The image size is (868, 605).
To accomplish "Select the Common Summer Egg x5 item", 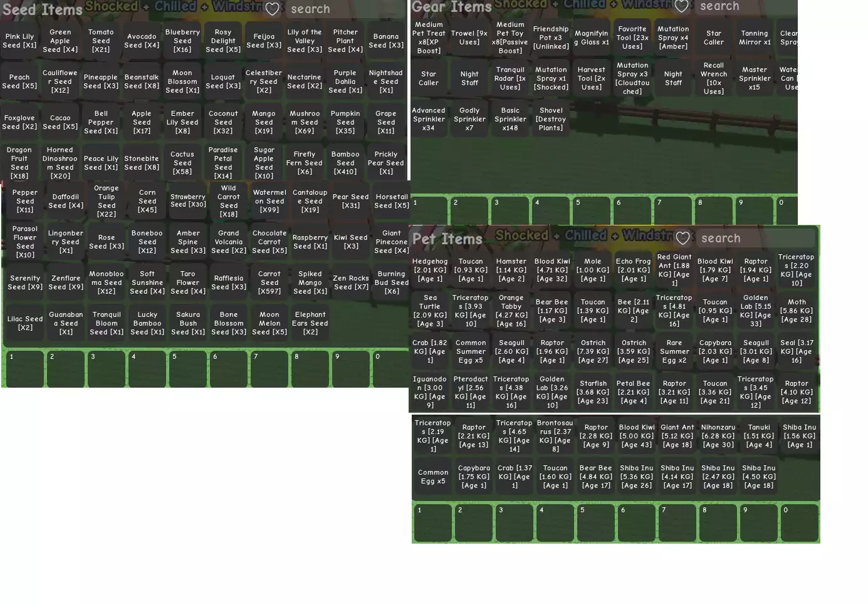I will pos(471,351).
